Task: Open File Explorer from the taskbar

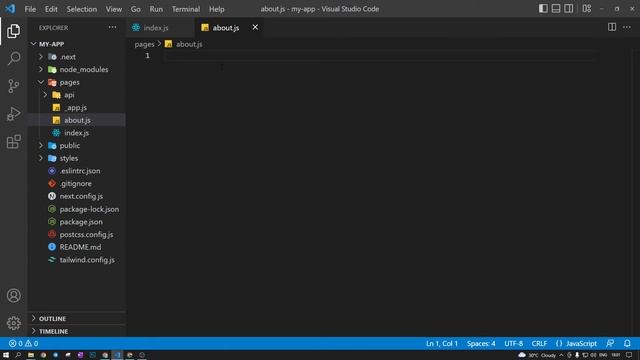Action: point(31,355)
